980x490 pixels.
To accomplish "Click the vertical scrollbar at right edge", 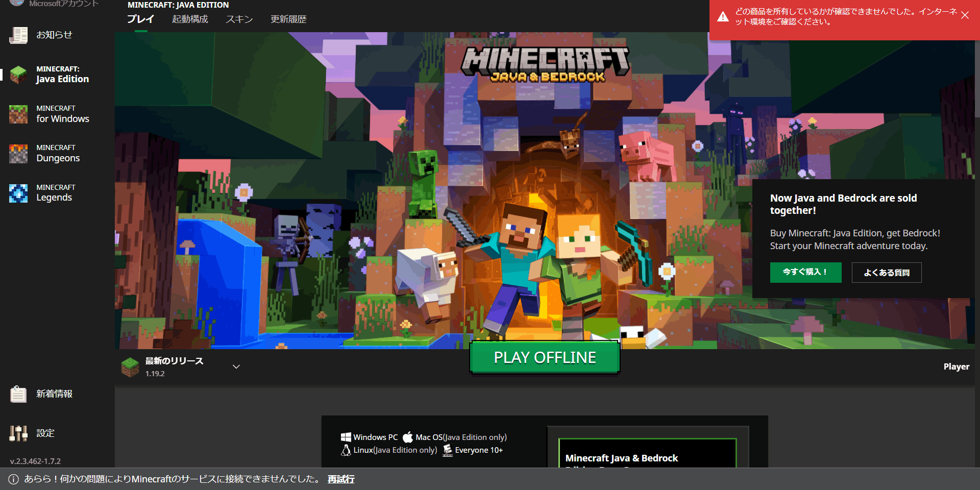I will tap(977, 79).
